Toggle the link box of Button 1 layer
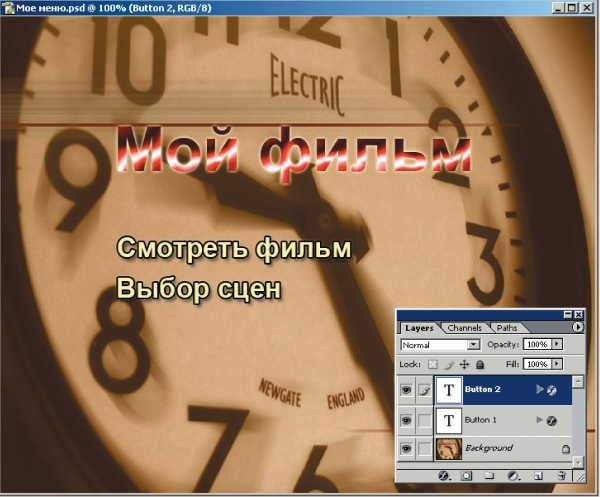This screenshot has height=497, width=600. [x=424, y=420]
